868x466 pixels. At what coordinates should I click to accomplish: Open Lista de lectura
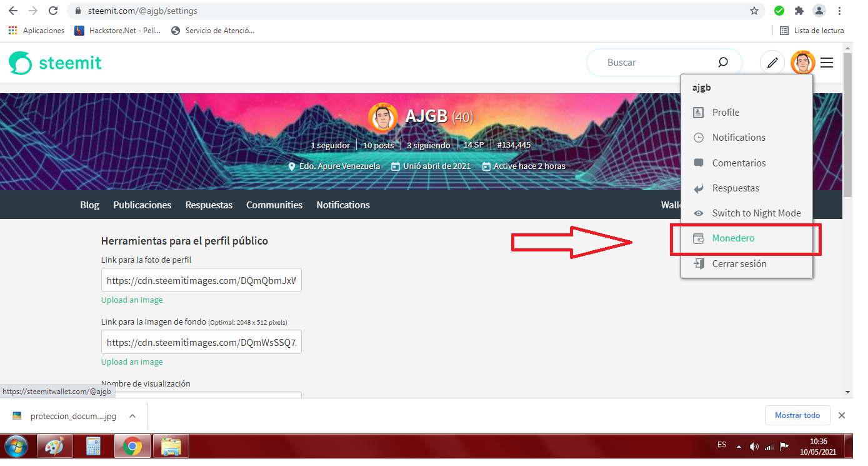click(x=812, y=31)
